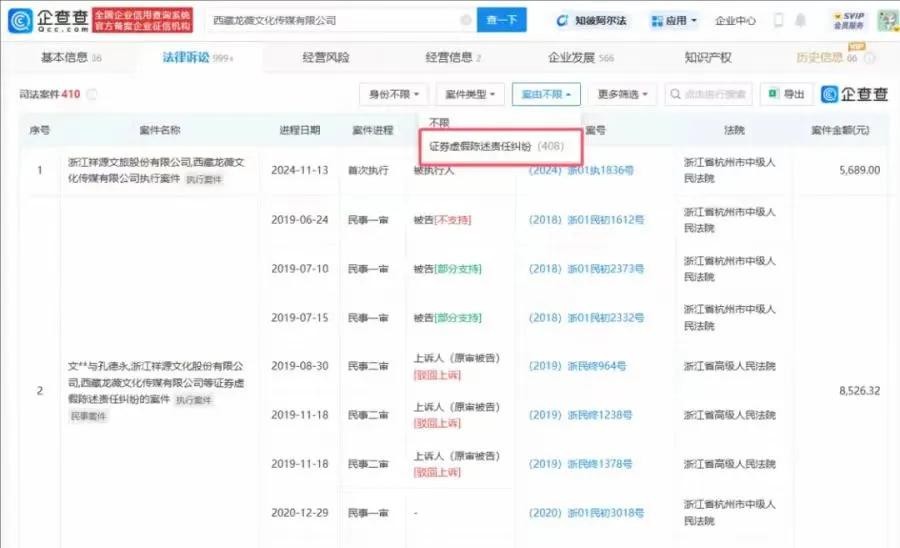Expand the 应用 dropdown menu
This screenshot has height=548, width=900.
coord(673,20)
